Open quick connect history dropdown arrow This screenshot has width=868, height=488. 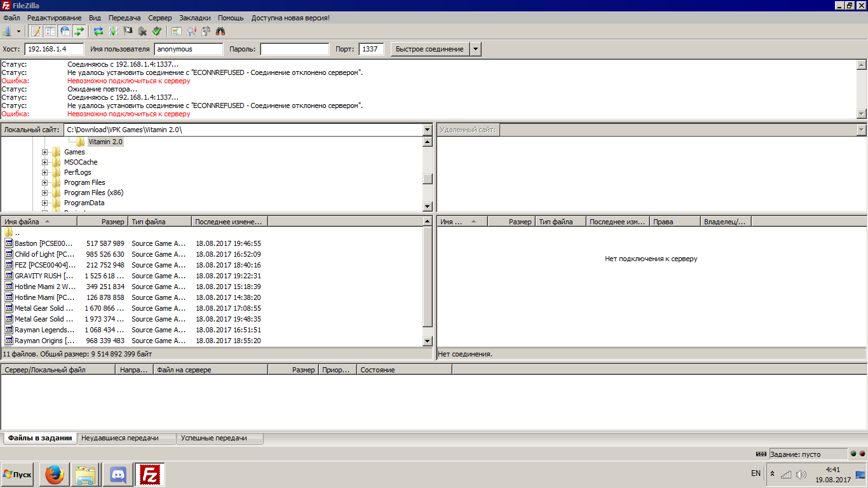476,49
